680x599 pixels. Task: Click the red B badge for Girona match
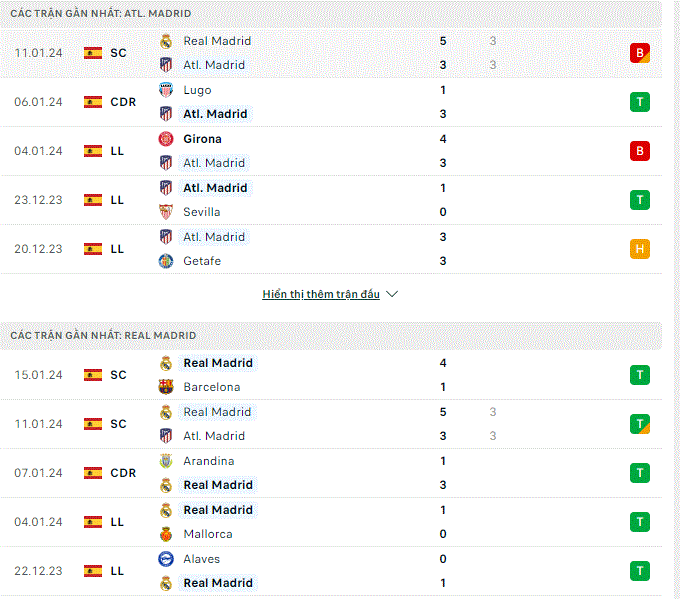pyautogui.click(x=640, y=151)
